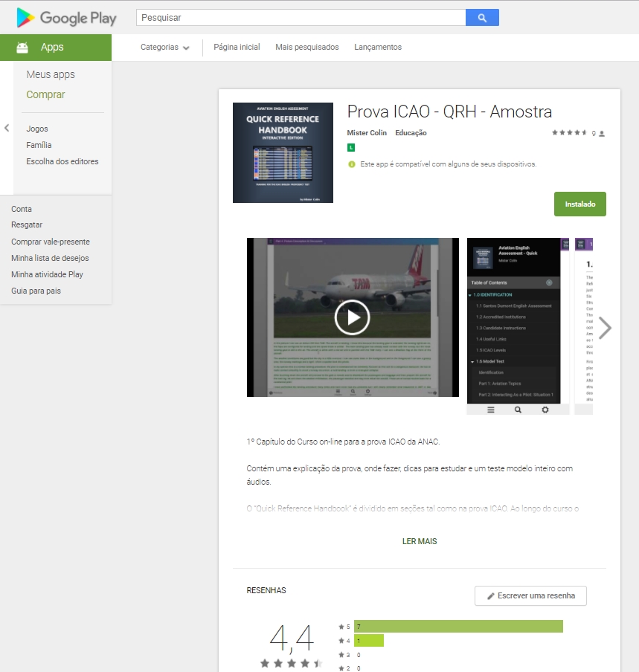This screenshot has height=672, width=639.
Task: Select Comprar in sidebar
Action: pos(45,94)
